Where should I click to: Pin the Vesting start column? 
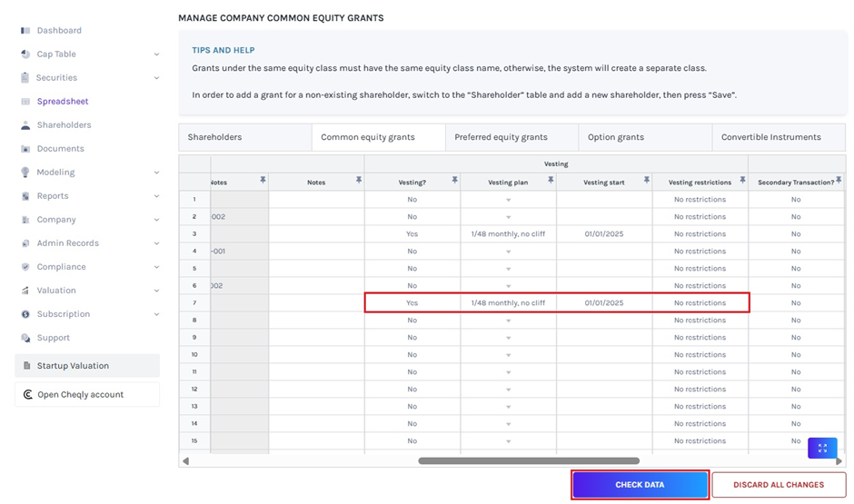coord(646,182)
